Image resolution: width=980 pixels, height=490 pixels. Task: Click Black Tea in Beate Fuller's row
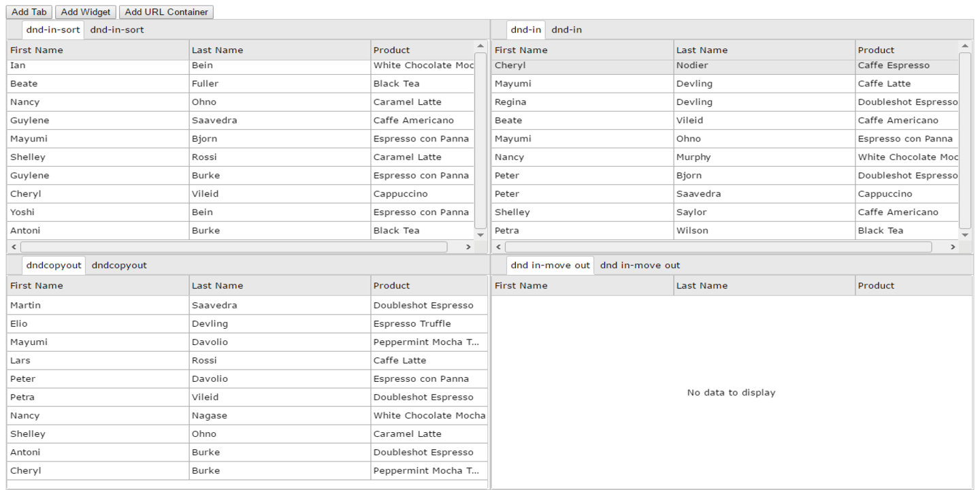pyautogui.click(x=423, y=84)
